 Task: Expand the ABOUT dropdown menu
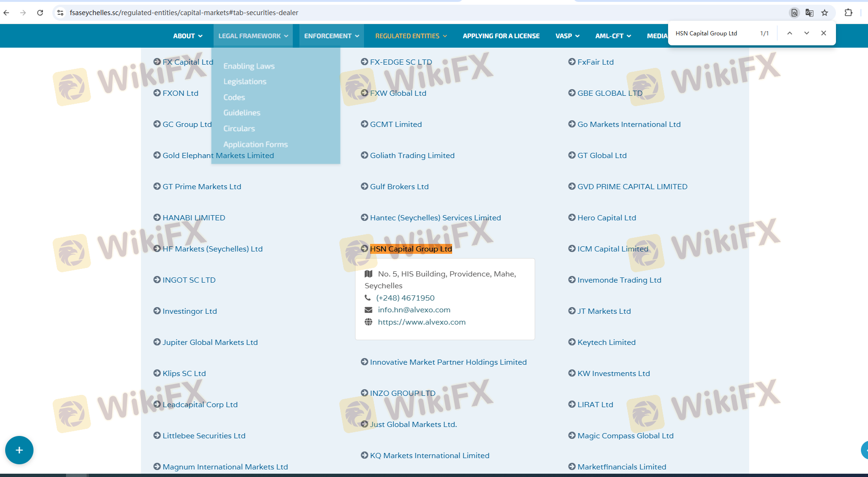pos(187,36)
